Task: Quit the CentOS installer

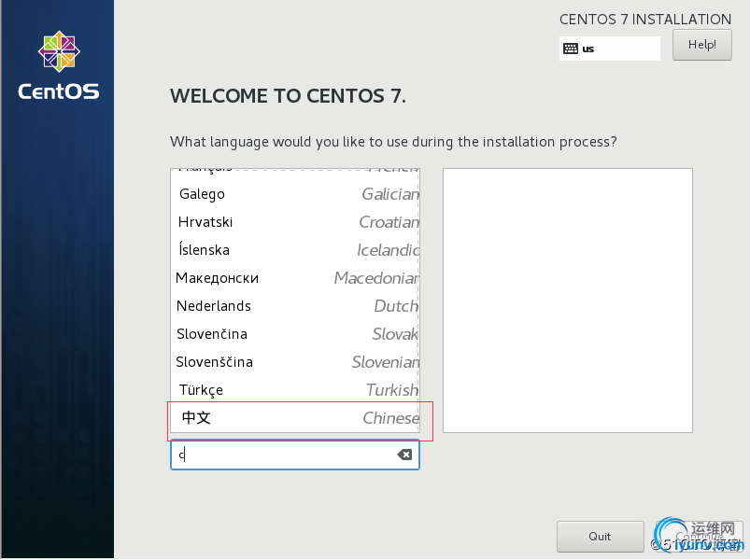Action: pyautogui.click(x=600, y=536)
